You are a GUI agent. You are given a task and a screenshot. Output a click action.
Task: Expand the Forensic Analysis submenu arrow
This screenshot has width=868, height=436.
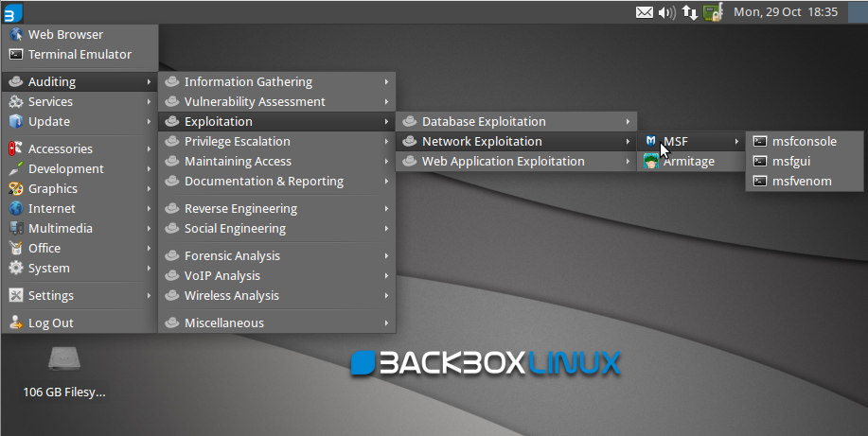pyautogui.click(x=386, y=255)
